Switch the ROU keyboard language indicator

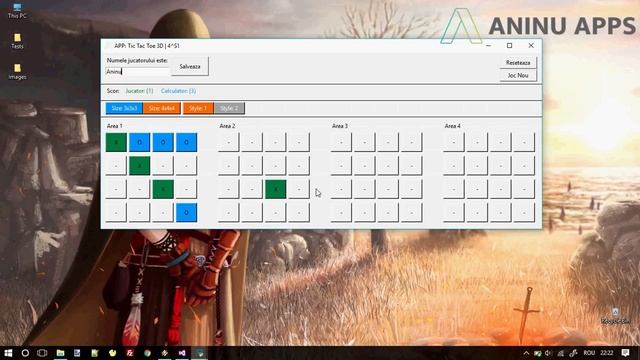589,353
